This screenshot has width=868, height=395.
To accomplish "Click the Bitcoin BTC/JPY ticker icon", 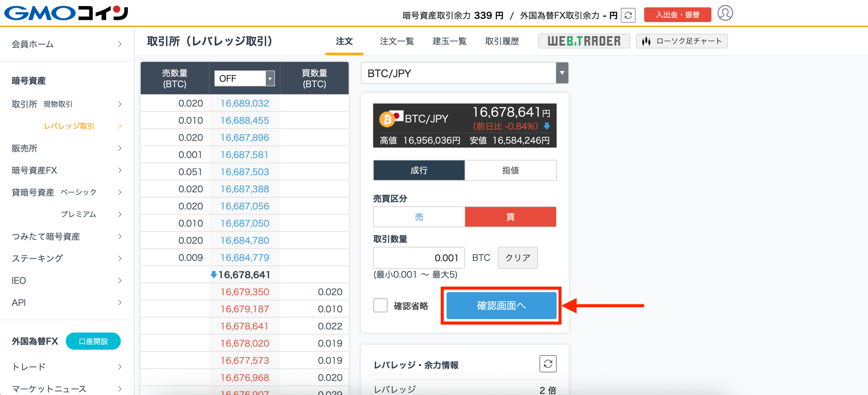I will 387,119.
